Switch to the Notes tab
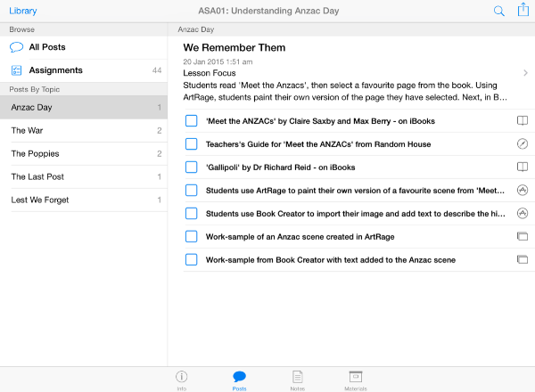Viewport: 535px width, 392px height. click(297, 380)
